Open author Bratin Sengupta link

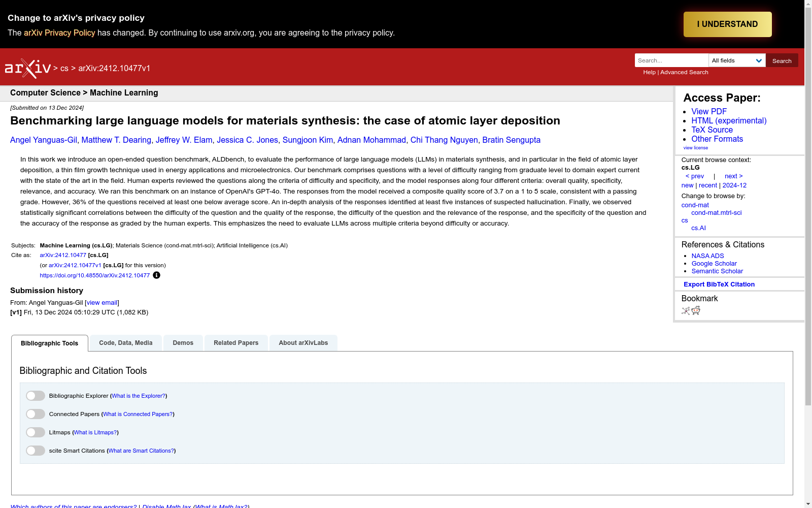point(512,140)
